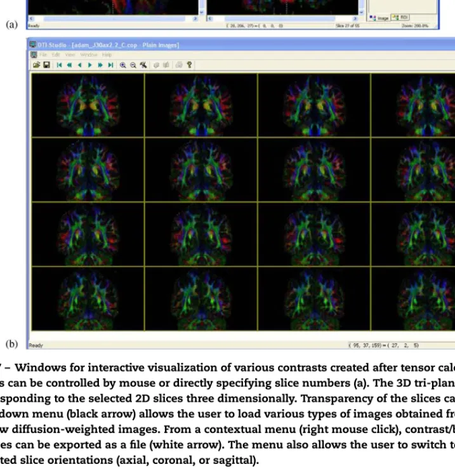
Task: Jump to the first slice button
Action: (x=59, y=65)
